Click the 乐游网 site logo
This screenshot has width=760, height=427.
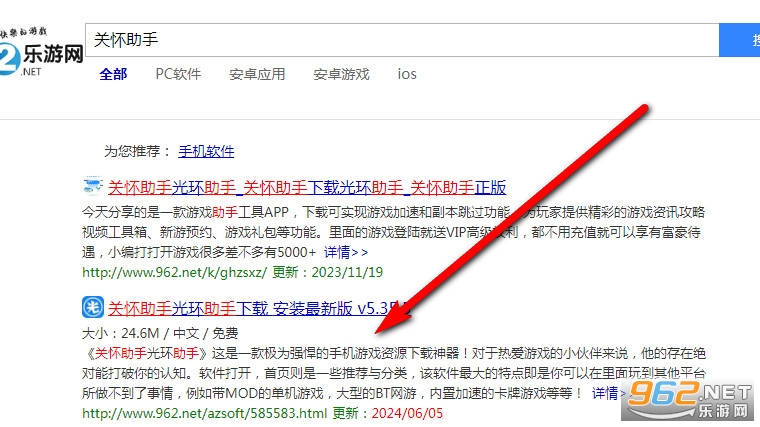(x=42, y=52)
